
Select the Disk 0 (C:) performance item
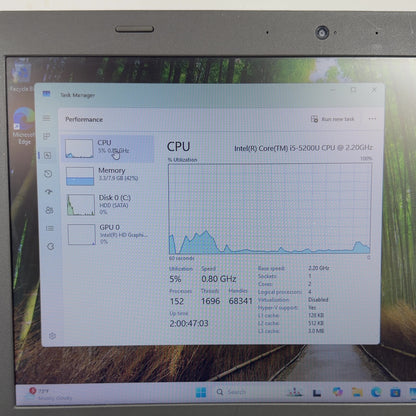tap(109, 205)
